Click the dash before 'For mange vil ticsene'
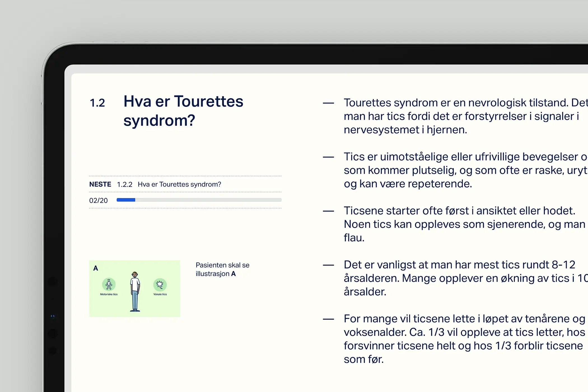This screenshot has width=588, height=392. (328, 319)
